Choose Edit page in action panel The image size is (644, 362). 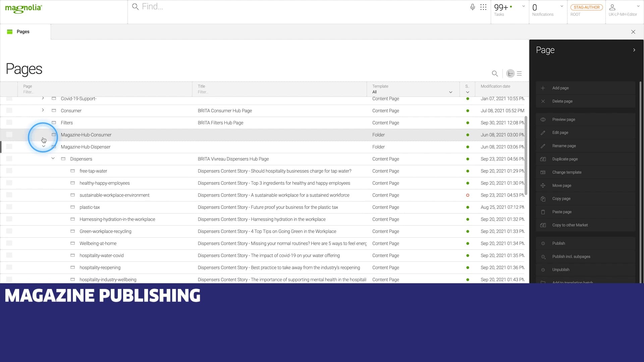585,133
